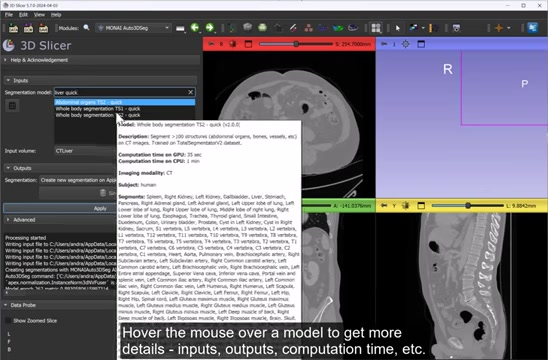Click the 3D view pin icon

coord(384,44)
